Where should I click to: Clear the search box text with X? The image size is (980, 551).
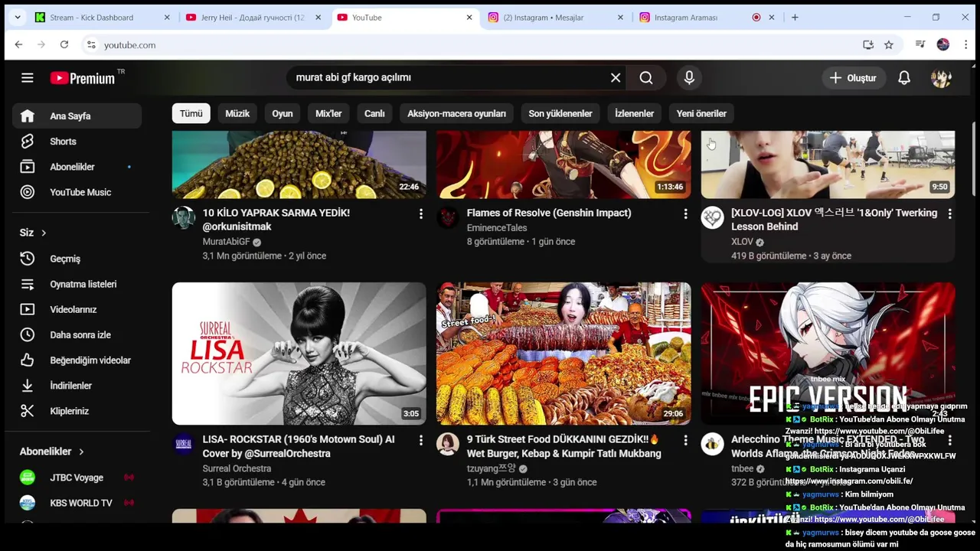tap(616, 77)
